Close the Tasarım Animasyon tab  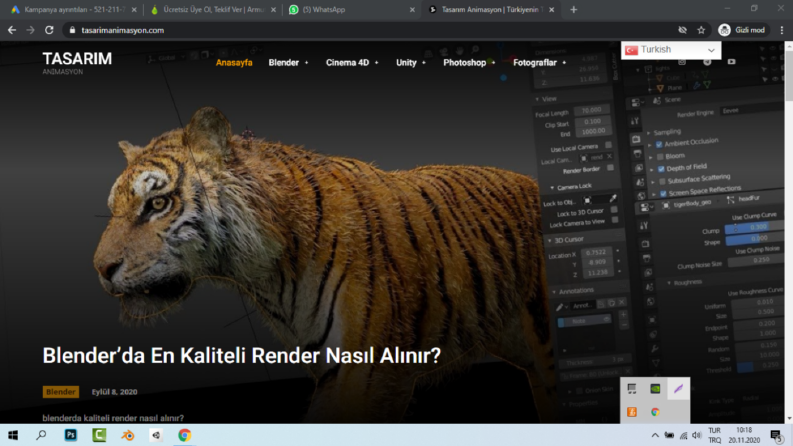tap(552, 10)
